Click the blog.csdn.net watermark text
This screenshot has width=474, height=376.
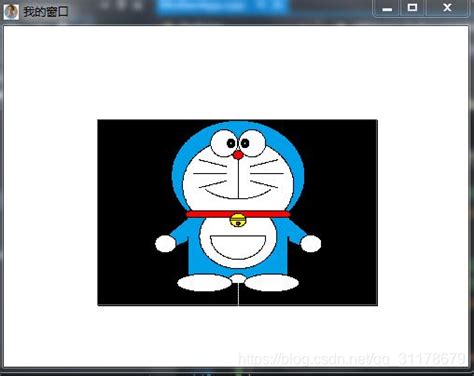click(352, 359)
